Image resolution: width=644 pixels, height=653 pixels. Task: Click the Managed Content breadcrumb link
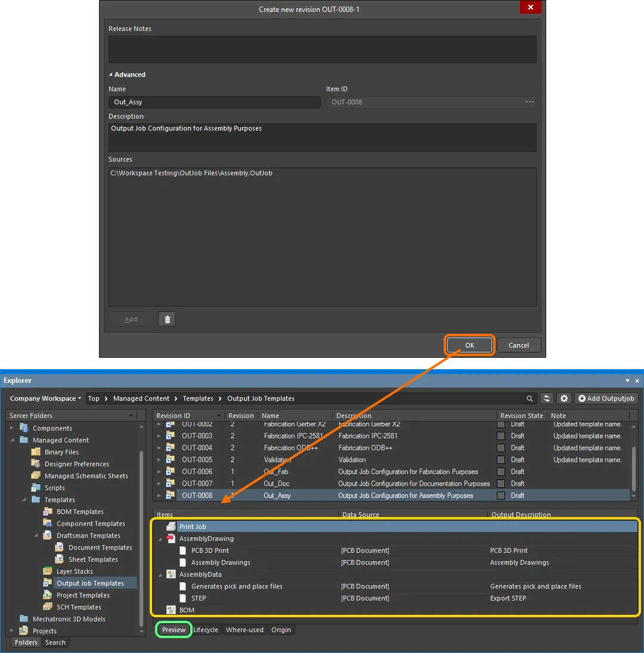tap(141, 398)
